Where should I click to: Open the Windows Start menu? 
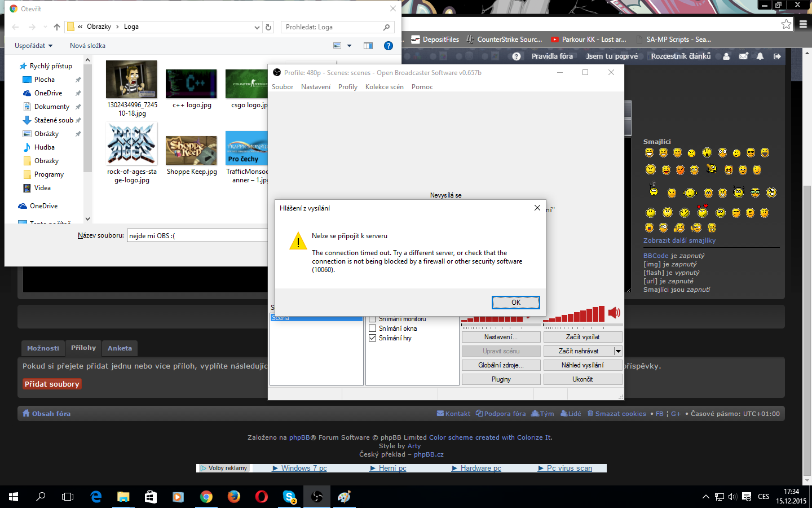(x=14, y=497)
